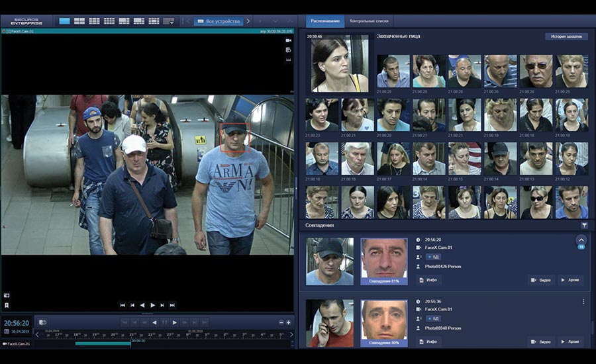Collapse the first match with chevron button
The image size is (596, 364).
pos(581,240)
